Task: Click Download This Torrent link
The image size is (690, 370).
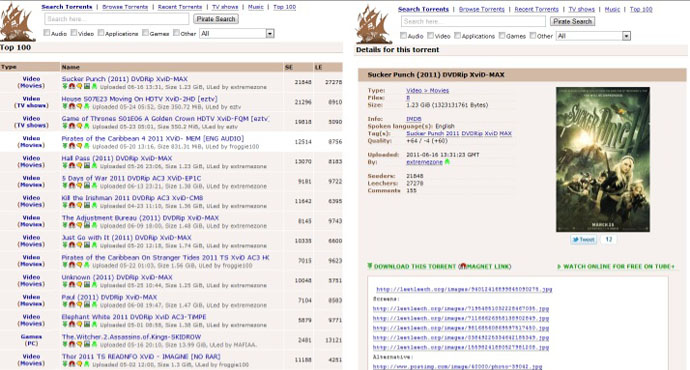Action: [415, 266]
